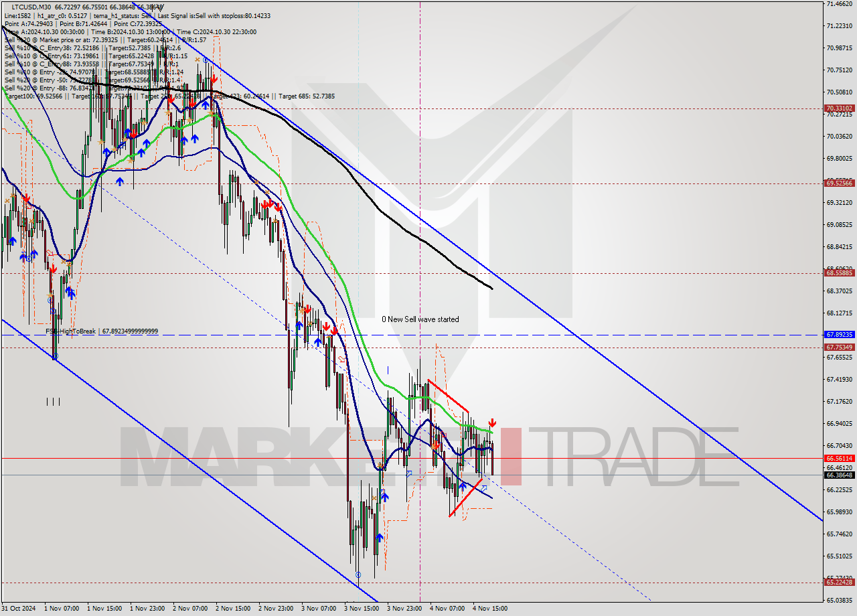Click the '1 Nov 07:00' time axis label
The image size is (857, 616).
(62, 609)
